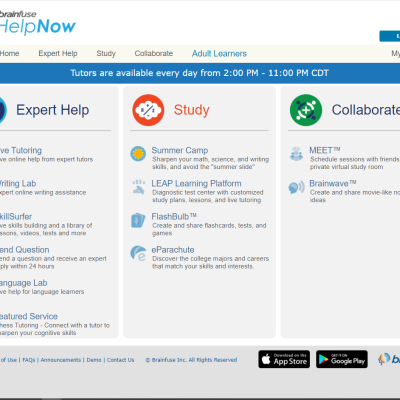The height and width of the screenshot is (400, 400).
Task: Click the tutors availability banner text
Action: coord(199,73)
